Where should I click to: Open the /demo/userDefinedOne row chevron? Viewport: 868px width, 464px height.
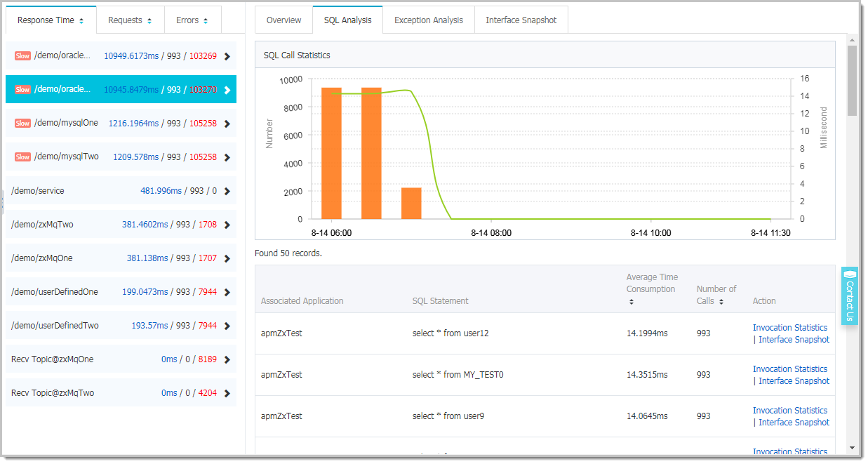pyautogui.click(x=227, y=292)
